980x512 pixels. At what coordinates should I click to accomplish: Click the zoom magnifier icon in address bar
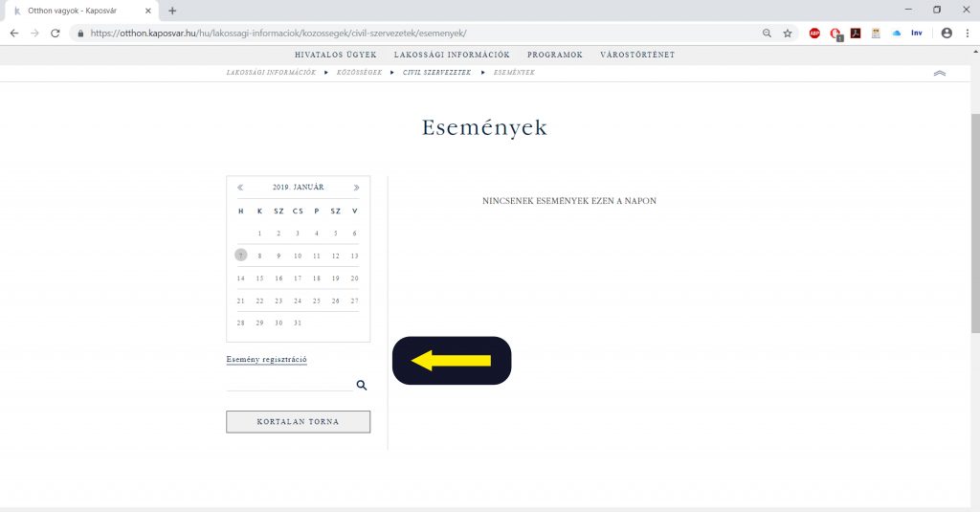[x=767, y=33]
